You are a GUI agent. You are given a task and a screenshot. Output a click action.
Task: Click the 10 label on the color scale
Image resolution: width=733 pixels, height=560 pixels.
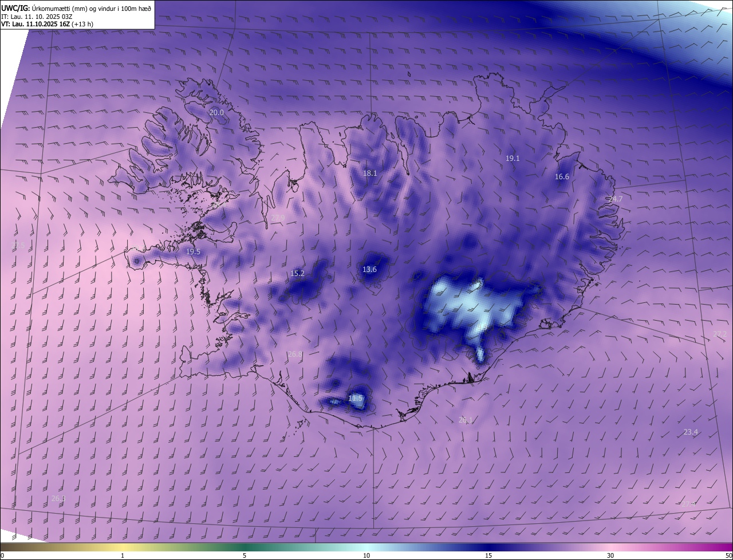(x=366, y=555)
